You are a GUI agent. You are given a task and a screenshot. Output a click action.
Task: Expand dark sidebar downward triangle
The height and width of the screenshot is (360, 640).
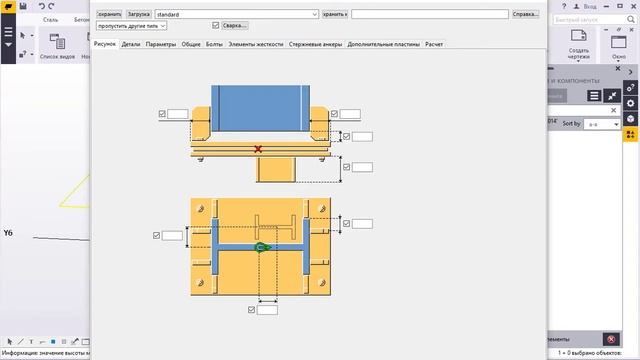pos(8,44)
